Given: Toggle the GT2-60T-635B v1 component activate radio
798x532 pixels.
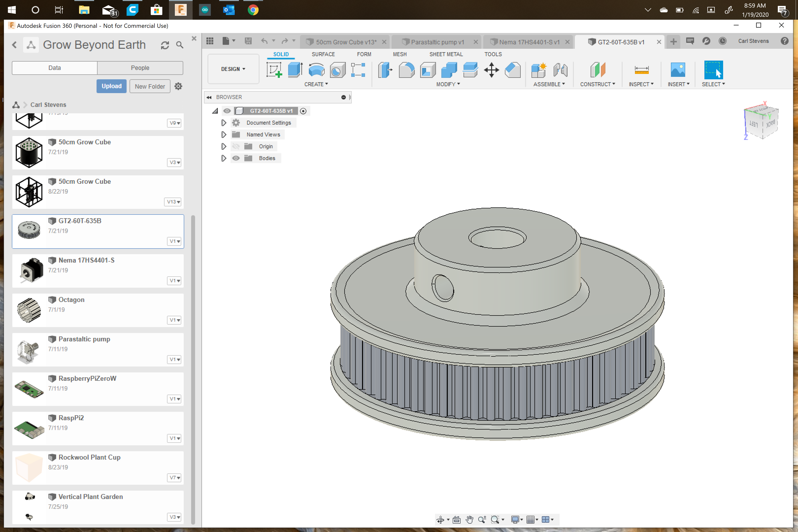Looking at the screenshot, I should pos(303,111).
